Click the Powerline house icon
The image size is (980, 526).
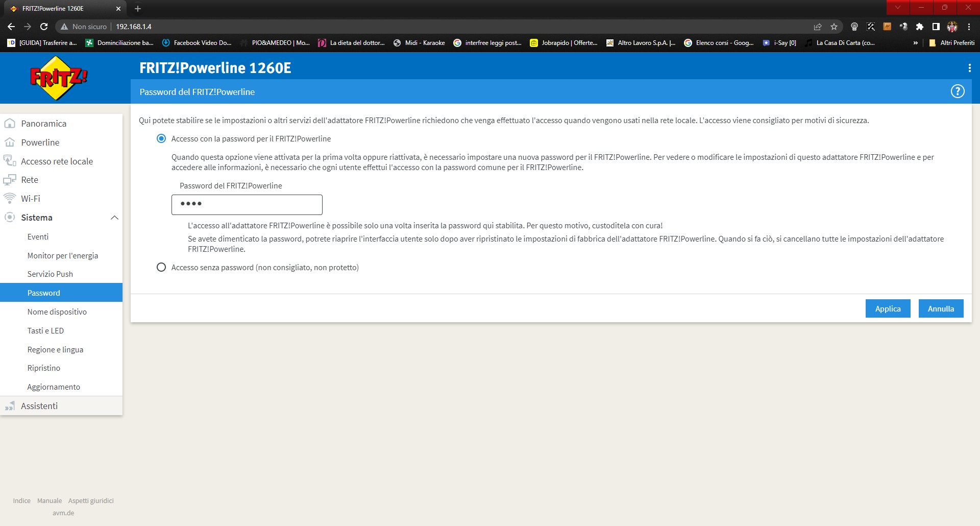10,142
